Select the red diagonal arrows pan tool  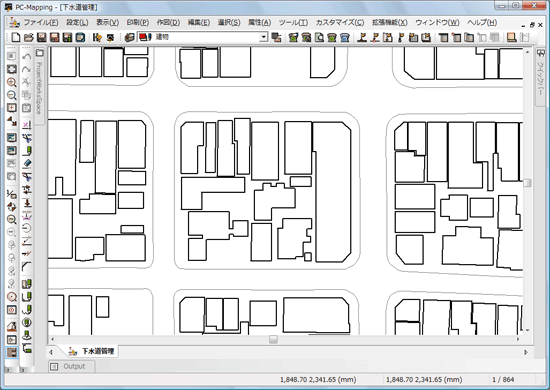(x=12, y=121)
